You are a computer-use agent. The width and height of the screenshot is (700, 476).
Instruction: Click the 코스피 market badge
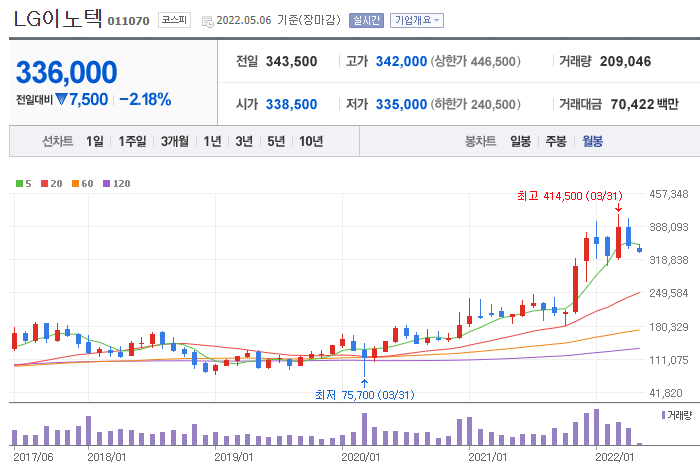click(x=174, y=20)
